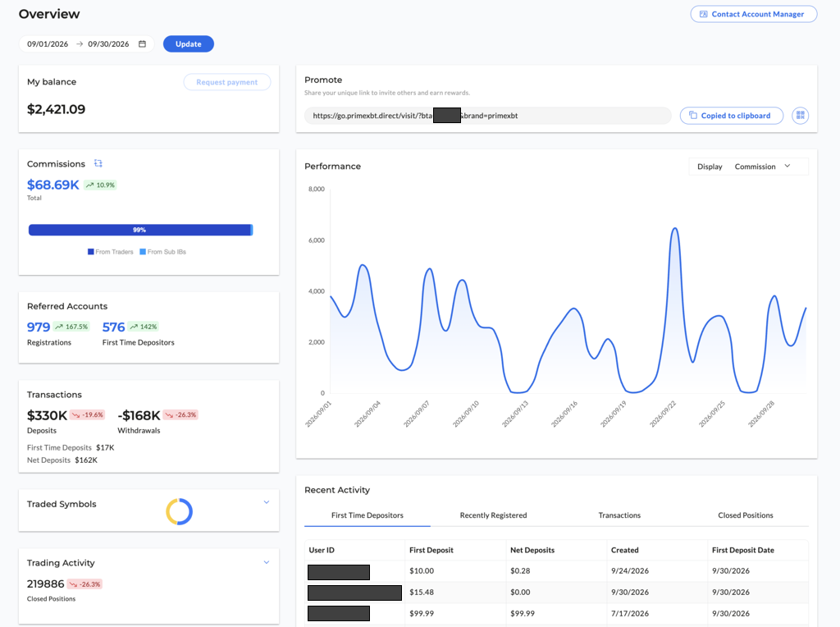This screenshot has width=840, height=627.
Task: Click the referral link URL field
Action: click(x=487, y=115)
